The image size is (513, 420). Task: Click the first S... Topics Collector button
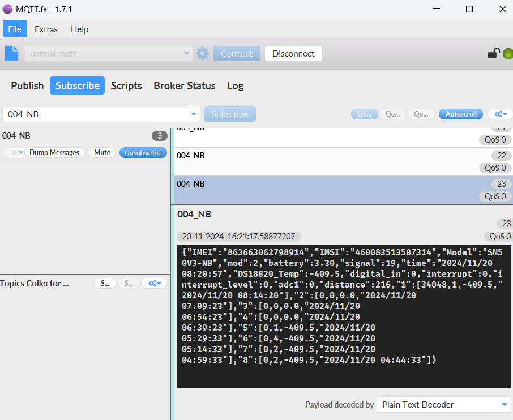[x=105, y=283]
